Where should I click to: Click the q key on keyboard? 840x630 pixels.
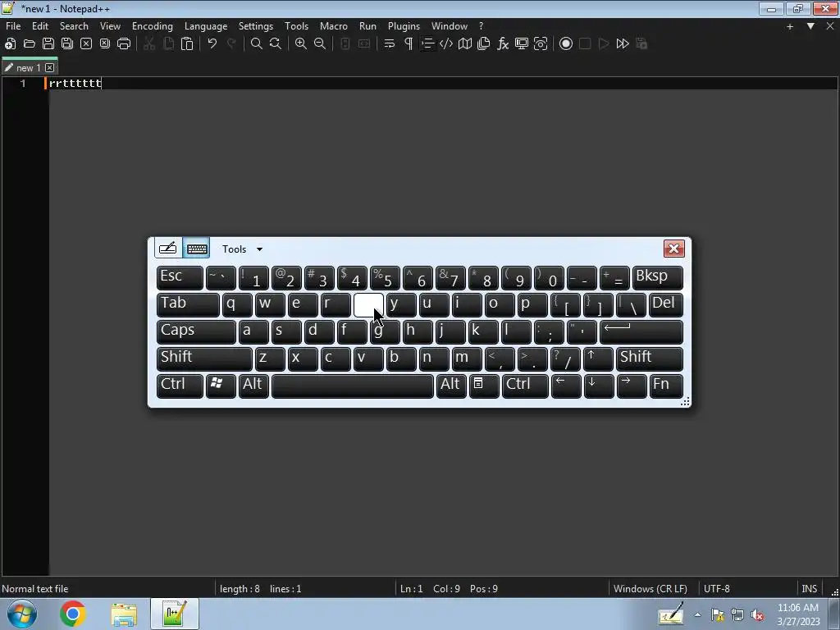237,304
